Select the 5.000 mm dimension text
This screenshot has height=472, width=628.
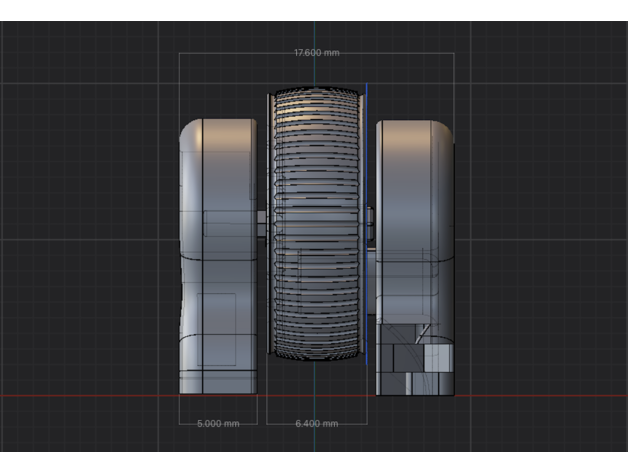(x=218, y=424)
